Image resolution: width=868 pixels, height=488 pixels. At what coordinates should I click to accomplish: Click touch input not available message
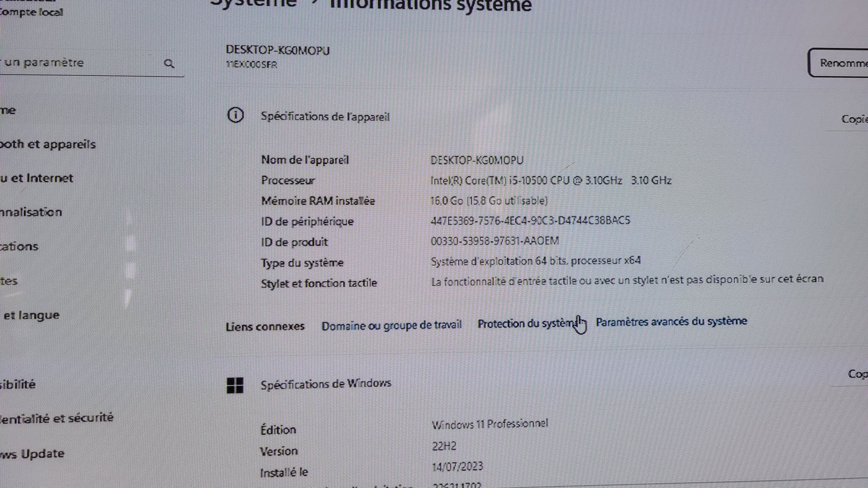[627, 280]
